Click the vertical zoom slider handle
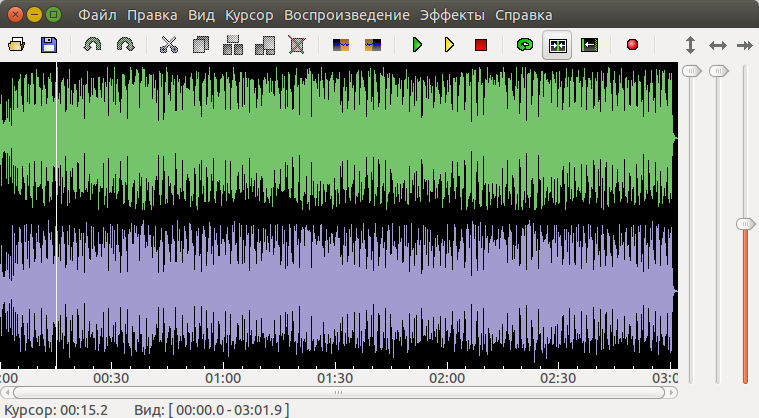Screen dimensions: 759x418 coord(691,71)
